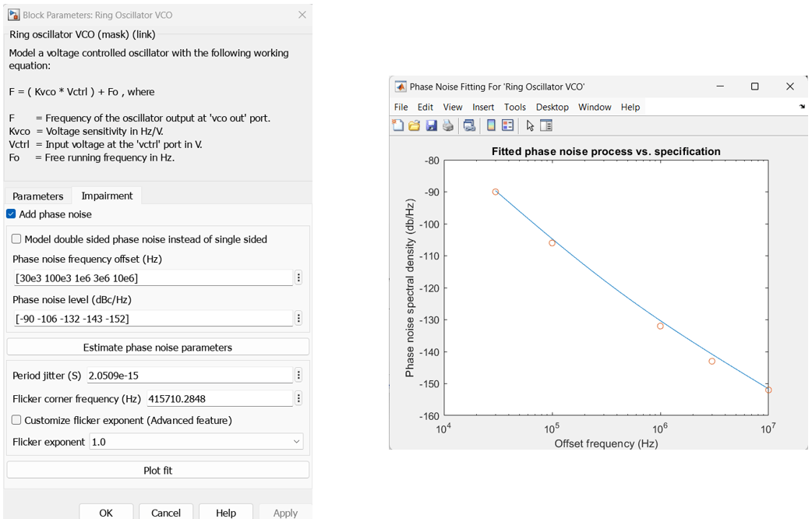Viewport: 812px width, 519px height.
Task: Open the Tools menu in figure window
Action: [x=514, y=107]
